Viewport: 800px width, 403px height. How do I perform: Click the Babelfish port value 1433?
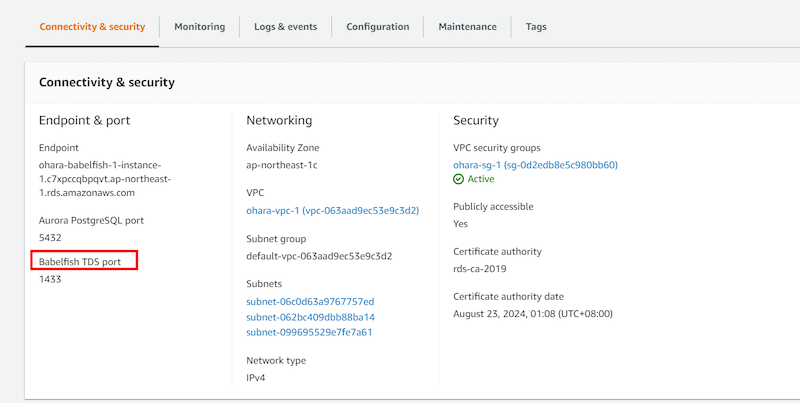(50, 279)
